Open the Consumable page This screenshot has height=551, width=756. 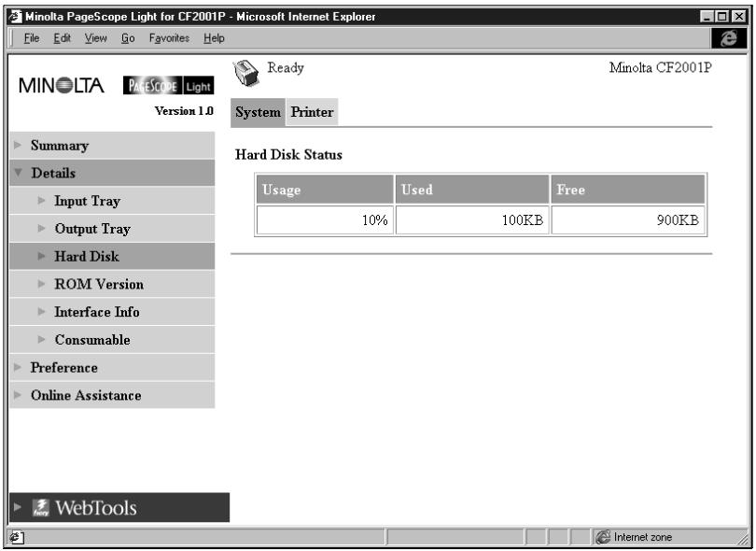pyautogui.click(x=112, y=340)
